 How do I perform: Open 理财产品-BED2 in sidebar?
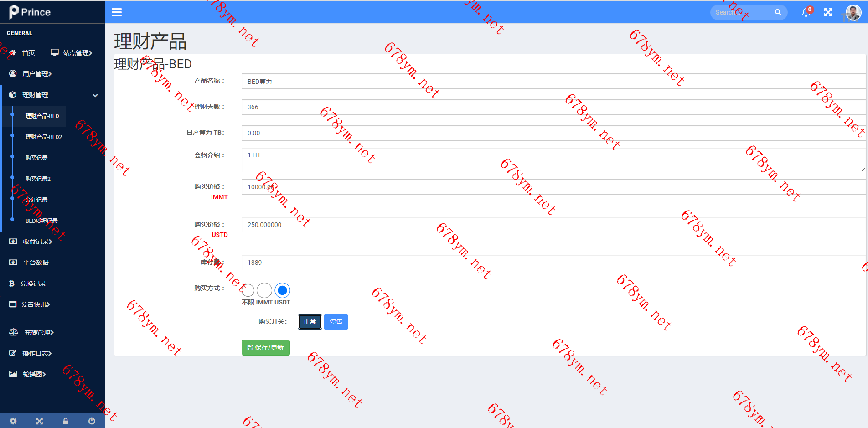pos(43,137)
